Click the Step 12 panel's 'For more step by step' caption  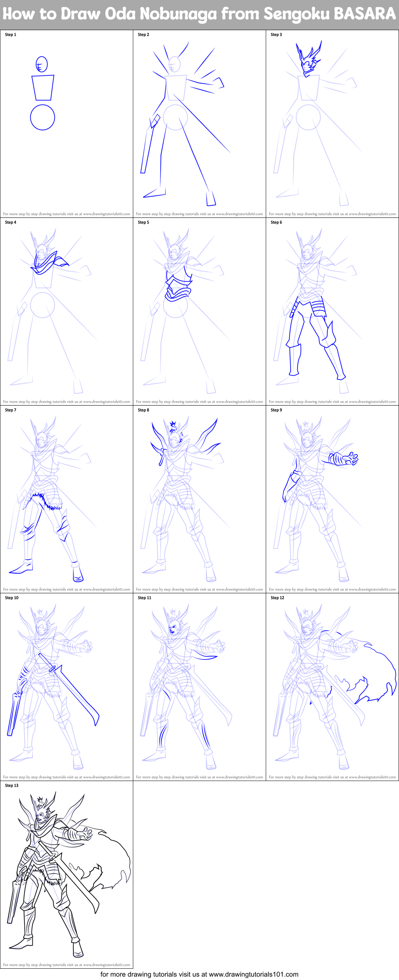pos(332,777)
